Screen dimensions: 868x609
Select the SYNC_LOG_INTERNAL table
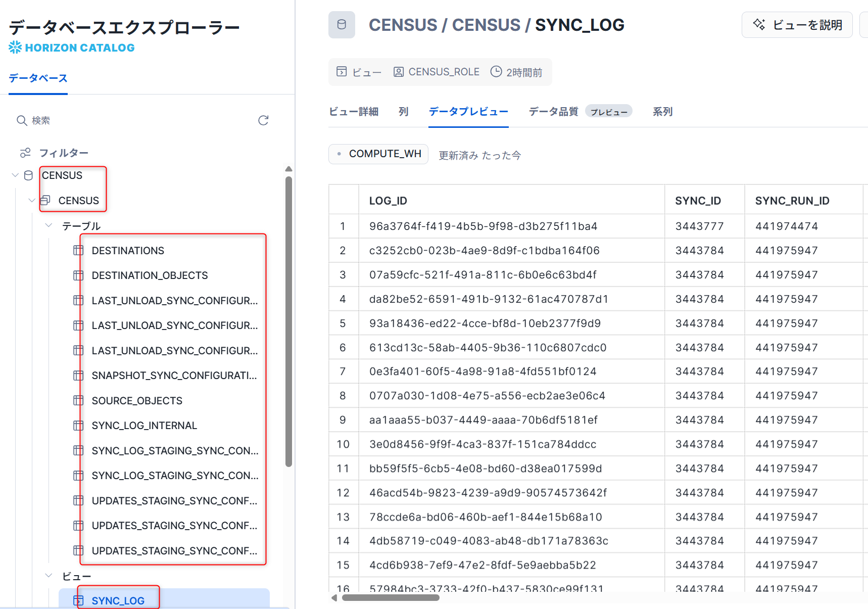[x=144, y=426]
